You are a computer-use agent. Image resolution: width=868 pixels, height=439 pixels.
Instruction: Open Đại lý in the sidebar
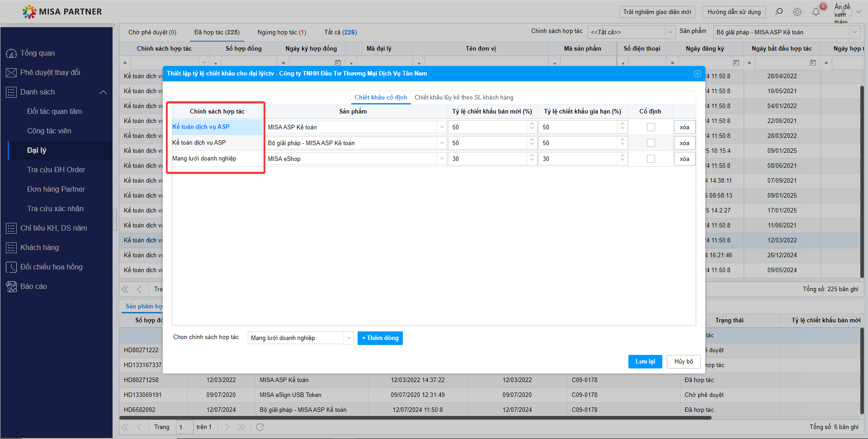[x=37, y=151]
